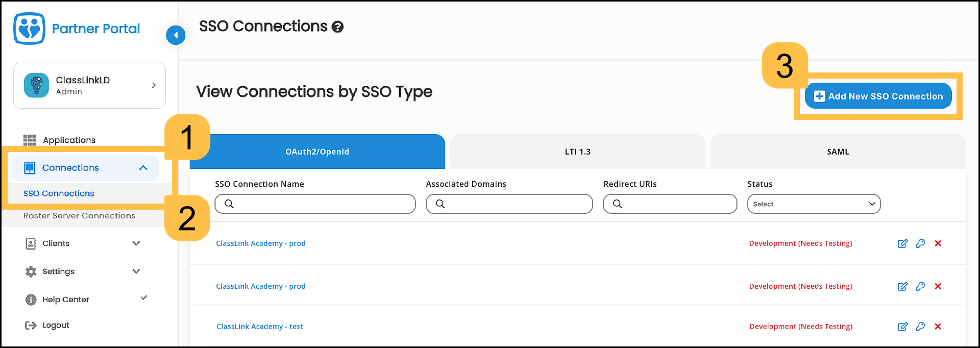Open the ClassLink Academy - test link
This screenshot has height=348, width=980.
[x=259, y=327]
